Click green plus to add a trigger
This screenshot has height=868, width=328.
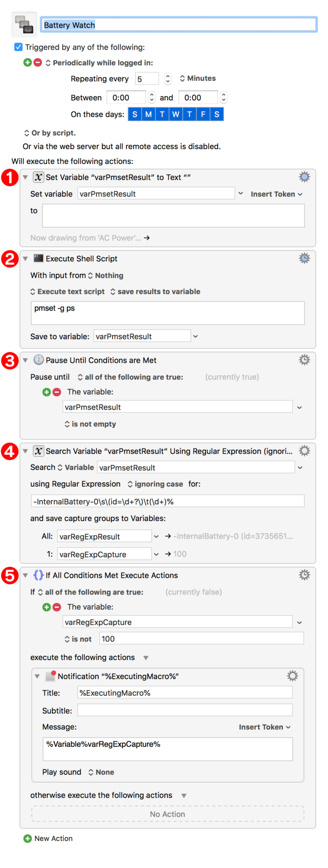28,63
